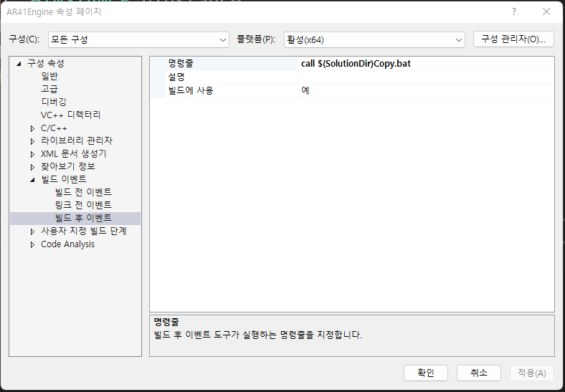This screenshot has width=565, height=392.
Task: Collapse the 빌드 이벤트 node arrow
Action: coord(32,179)
